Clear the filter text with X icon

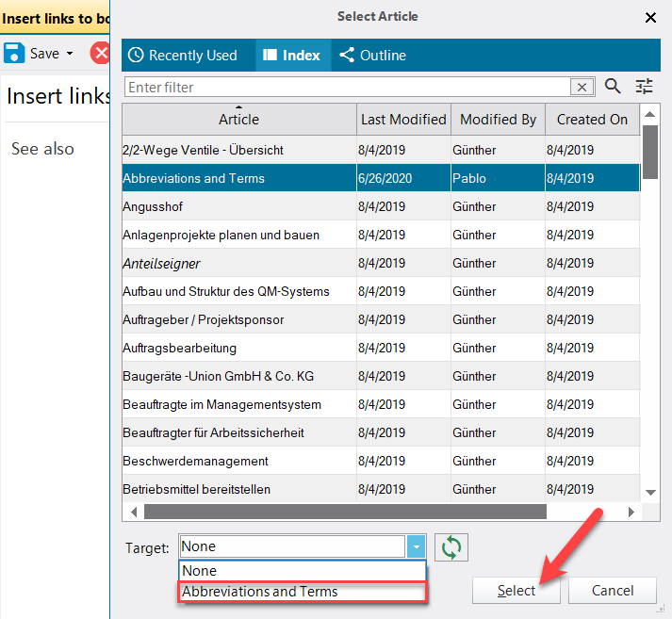pyautogui.click(x=582, y=88)
